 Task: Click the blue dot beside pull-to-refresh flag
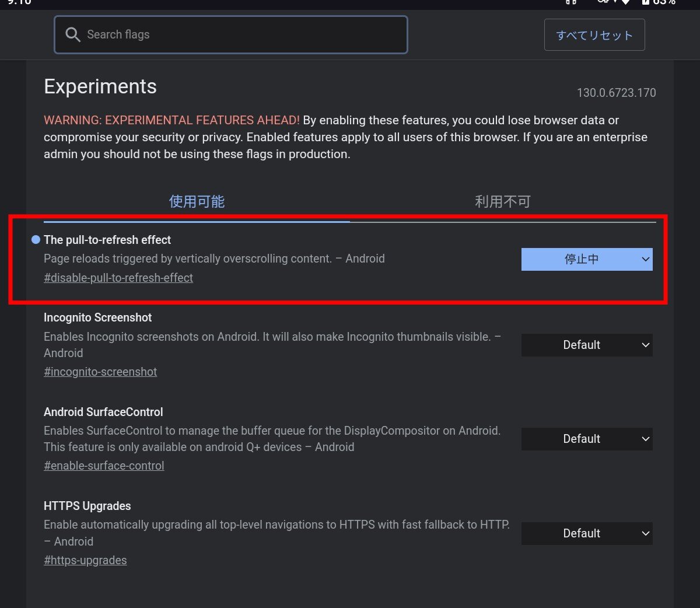point(36,240)
